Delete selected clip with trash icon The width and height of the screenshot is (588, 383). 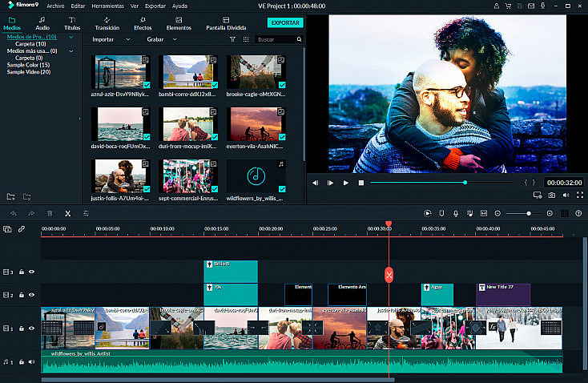click(50, 213)
